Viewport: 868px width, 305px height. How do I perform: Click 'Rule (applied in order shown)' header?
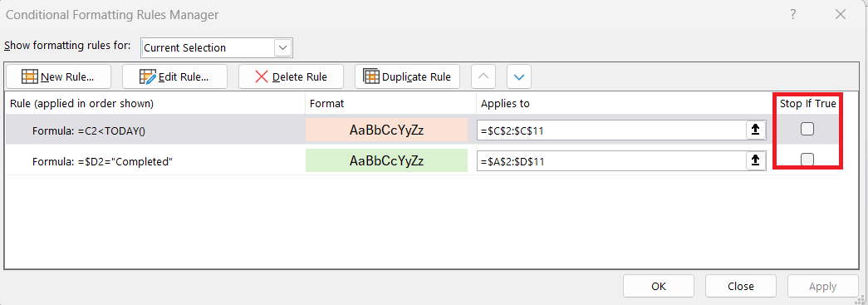pyautogui.click(x=82, y=104)
